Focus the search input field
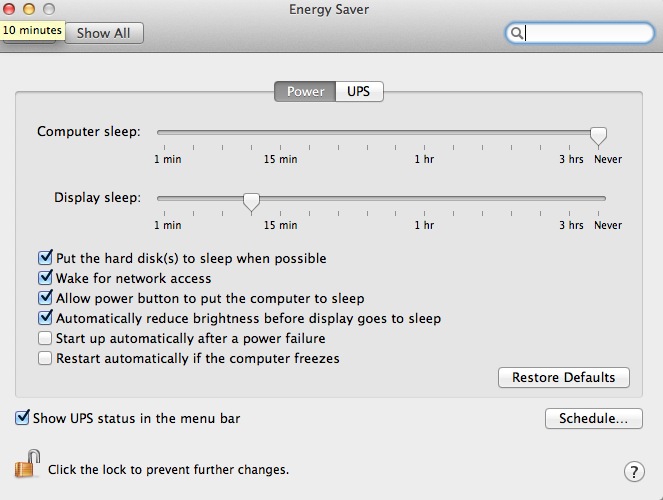Viewport: 663px width, 500px height. point(580,33)
